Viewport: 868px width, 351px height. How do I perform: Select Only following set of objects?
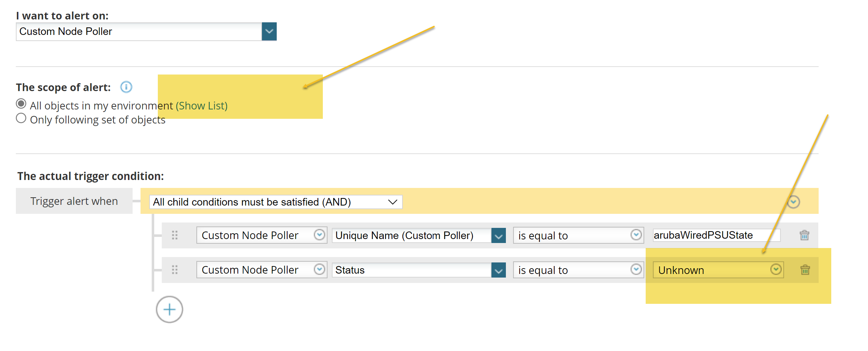(x=21, y=118)
